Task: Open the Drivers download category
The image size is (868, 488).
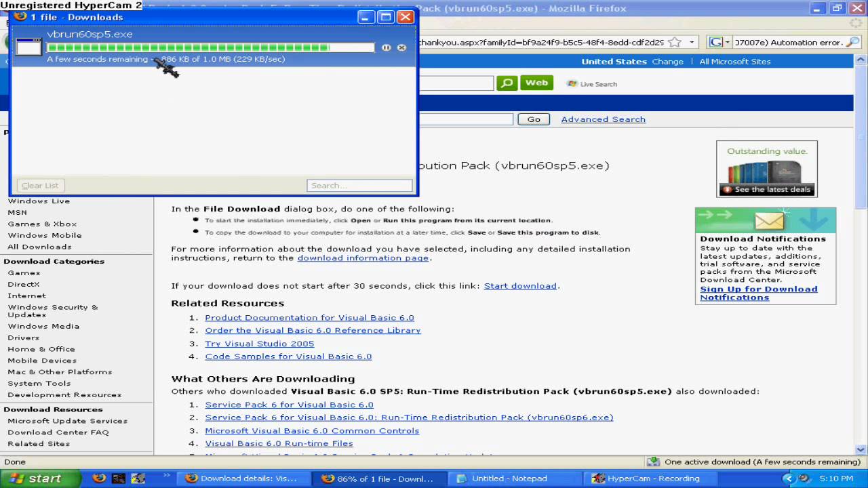Action: coord(24,338)
